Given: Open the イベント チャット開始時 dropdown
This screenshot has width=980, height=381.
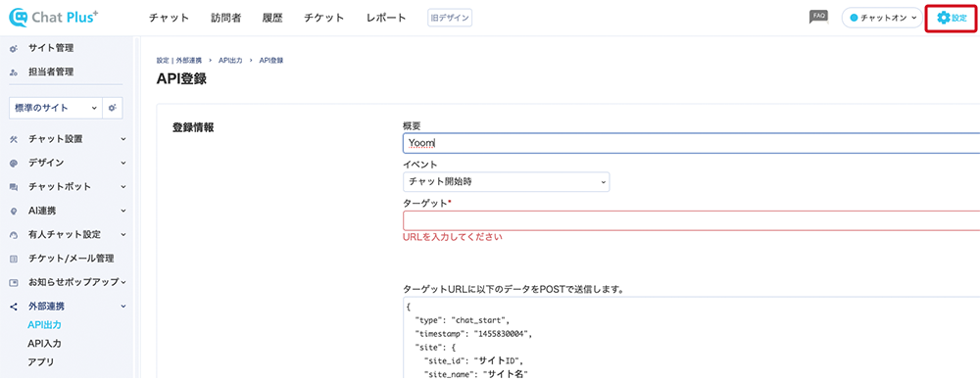Looking at the screenshot, I should (x=507, y=182).
